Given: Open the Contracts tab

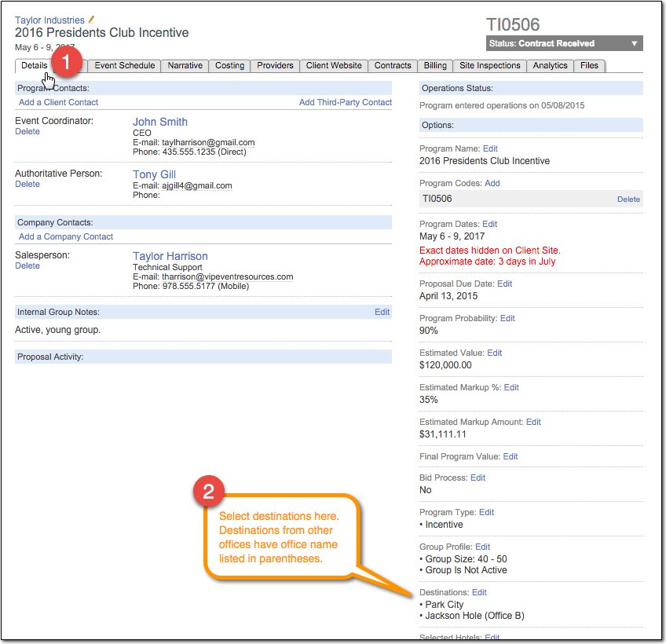Looking at the screenshot, I should click(x=393, y=65).
